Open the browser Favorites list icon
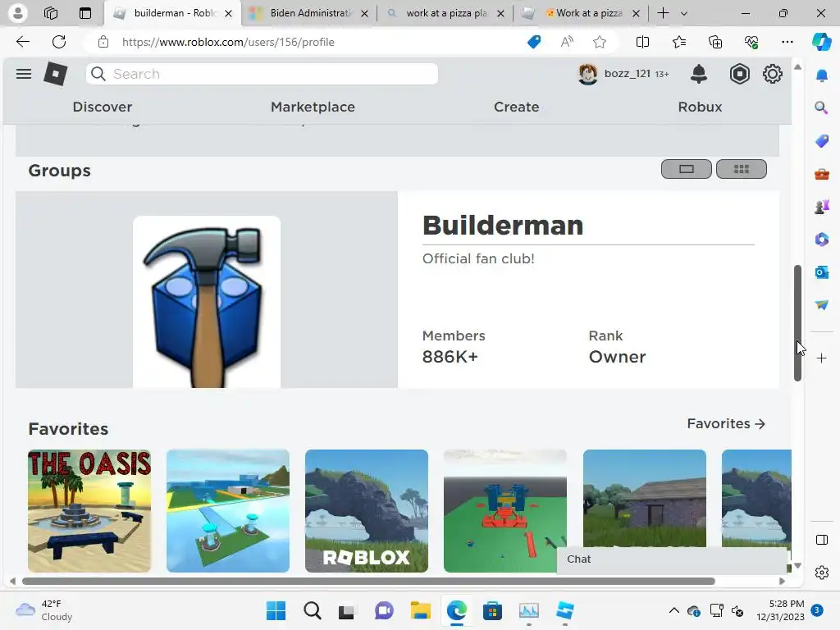This screenshot has width=840, height=630. (678, 42)
